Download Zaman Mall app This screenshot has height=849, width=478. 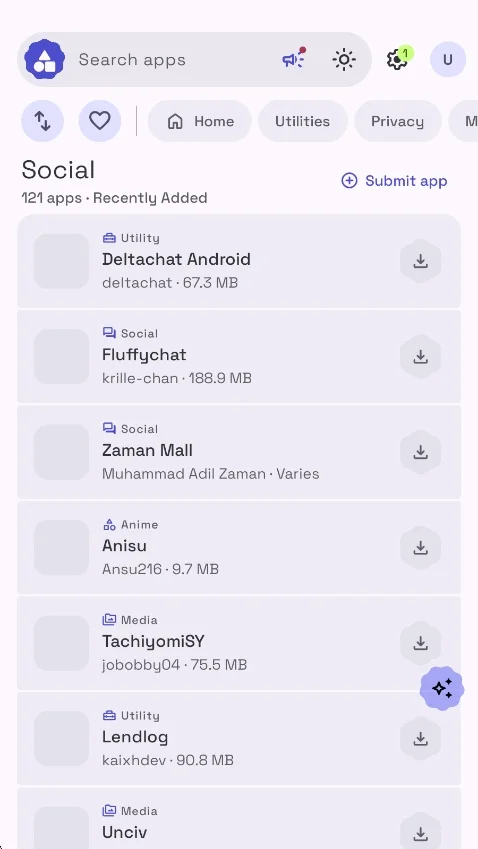coord(421,452)
